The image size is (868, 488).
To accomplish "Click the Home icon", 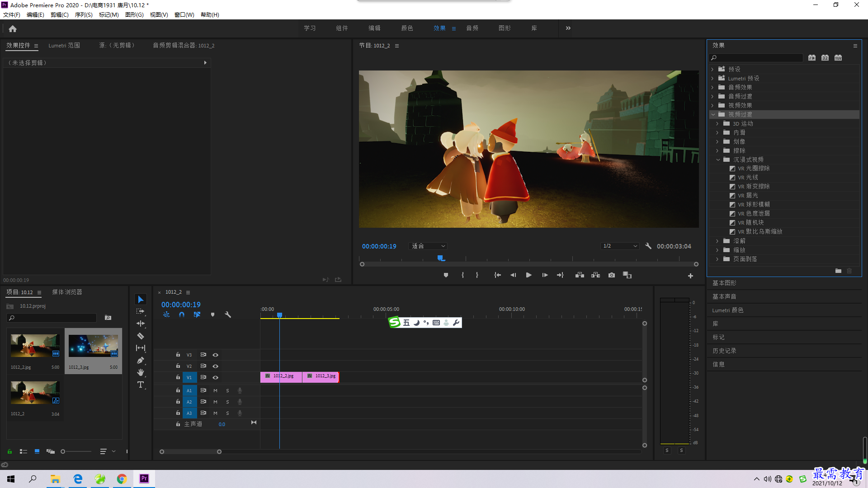I will [x=13, y=28].
